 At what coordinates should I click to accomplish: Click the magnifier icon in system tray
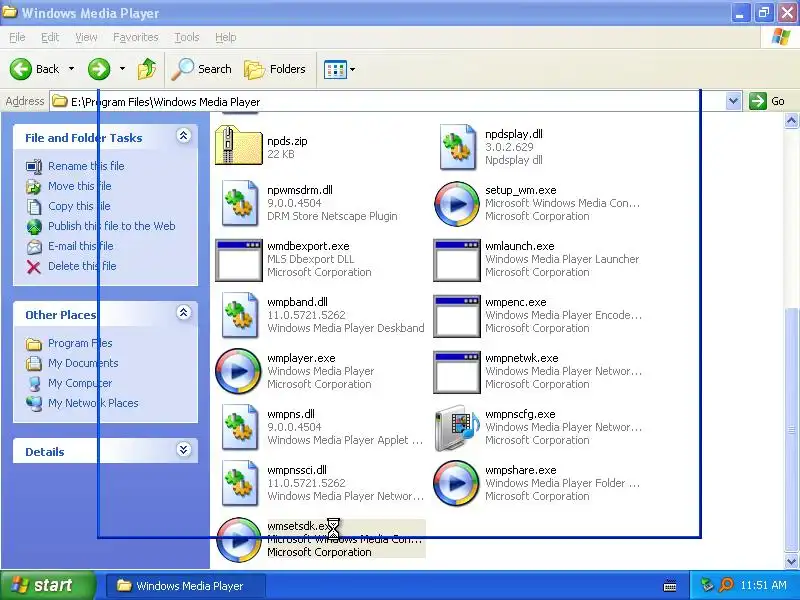pyautogui.click(x=726, y=585)
